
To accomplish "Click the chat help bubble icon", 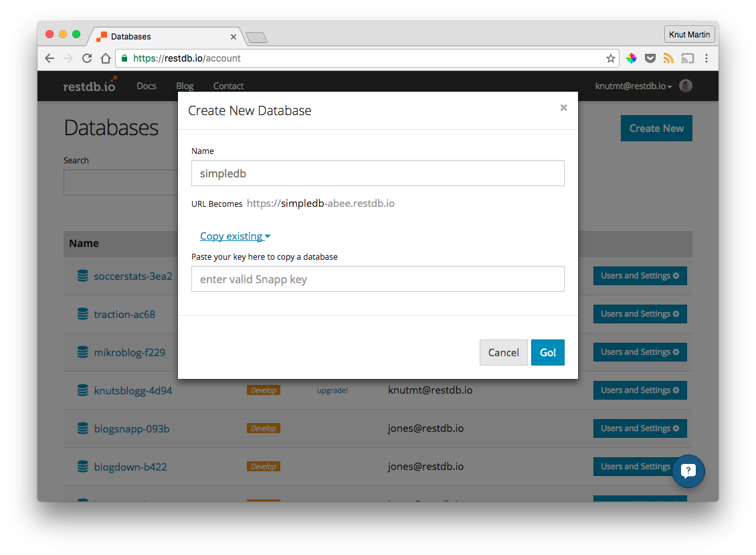I will point(688,471).
